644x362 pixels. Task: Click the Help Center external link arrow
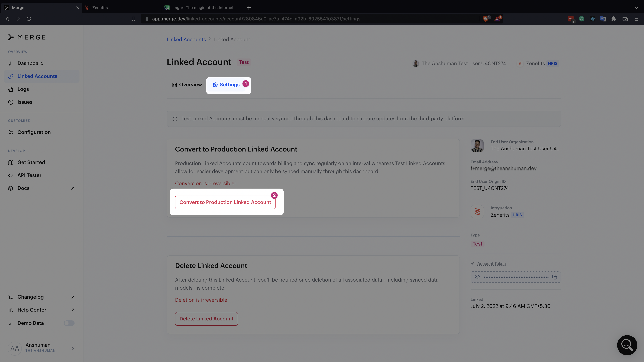point(72,310)
